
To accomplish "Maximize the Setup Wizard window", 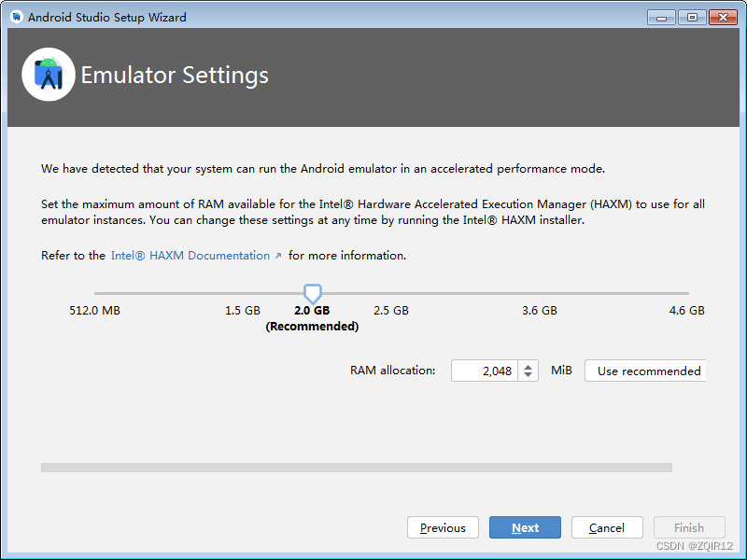I will 692,18.
